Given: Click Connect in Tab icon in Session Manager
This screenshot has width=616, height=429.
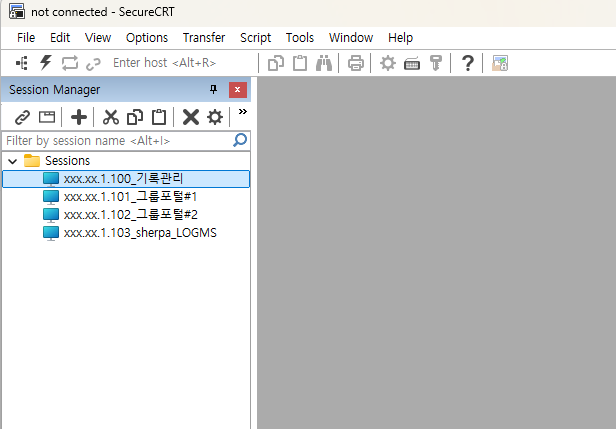Looking at the screenshot, I should click(x=47, y=117).
